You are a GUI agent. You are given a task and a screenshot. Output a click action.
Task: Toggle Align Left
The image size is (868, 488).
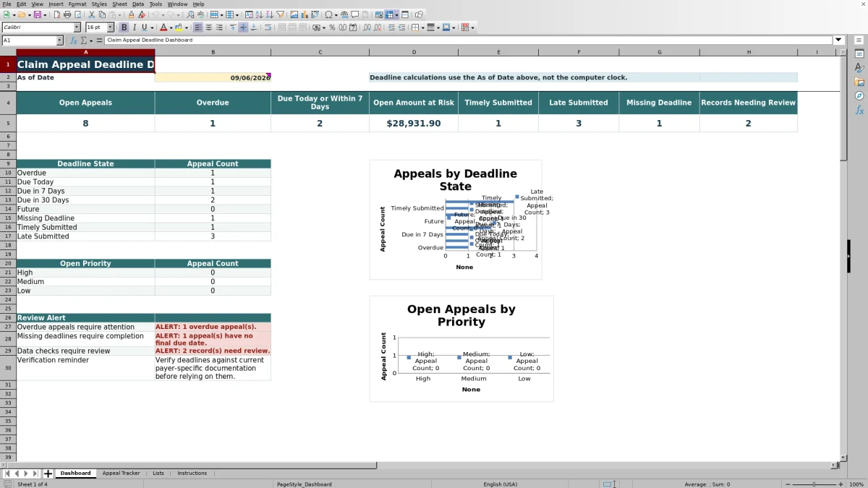tap(198, 27)
